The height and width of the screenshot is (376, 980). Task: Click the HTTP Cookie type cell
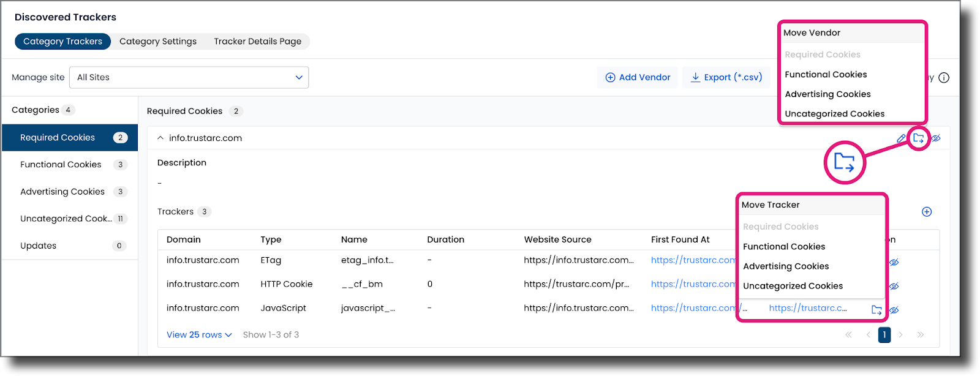286,284
